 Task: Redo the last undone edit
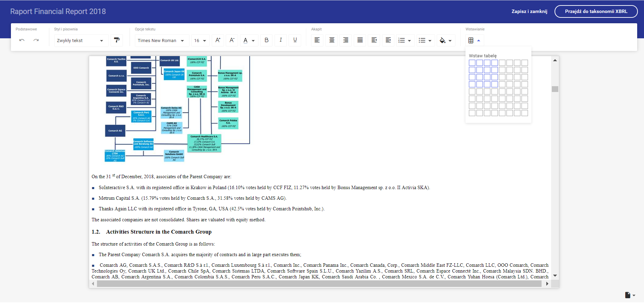36,40
